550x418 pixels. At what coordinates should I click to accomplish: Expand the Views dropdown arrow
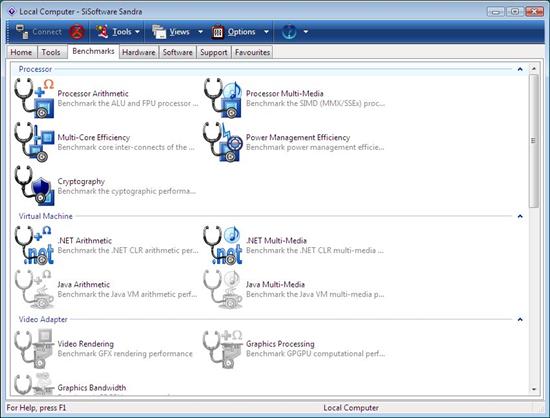tap(200, 32)
